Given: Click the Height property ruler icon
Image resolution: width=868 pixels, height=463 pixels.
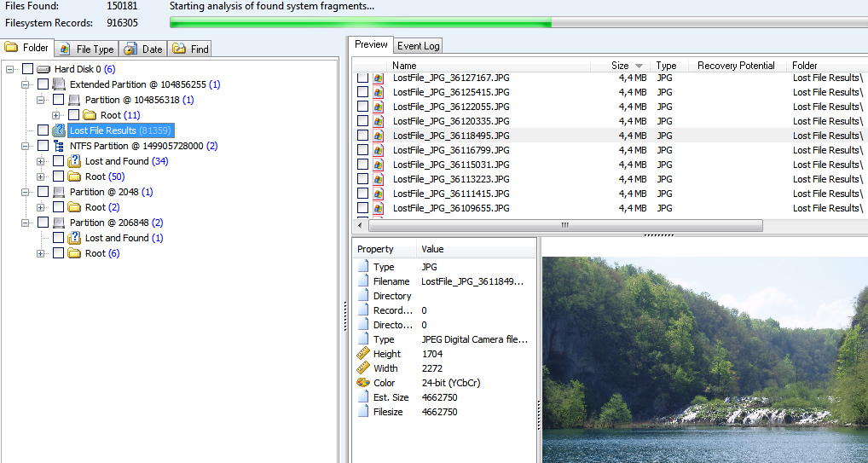Looking at the screenshot, I should point(363,354).
